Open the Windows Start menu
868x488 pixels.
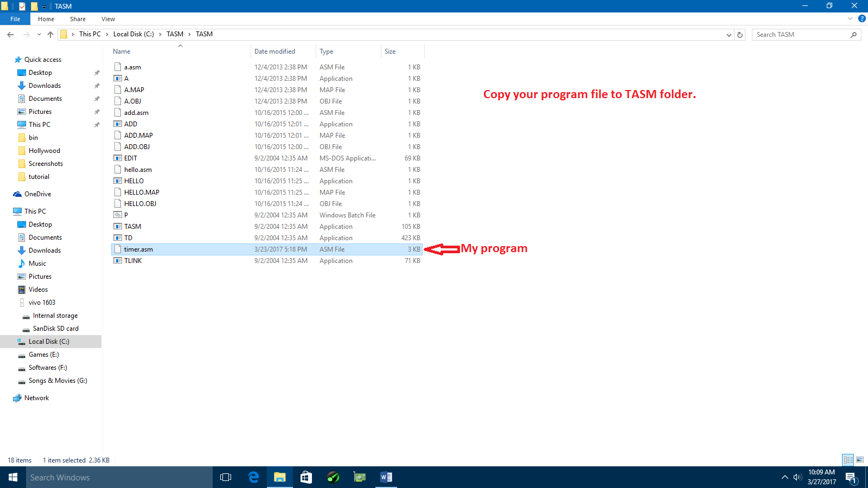13,477
